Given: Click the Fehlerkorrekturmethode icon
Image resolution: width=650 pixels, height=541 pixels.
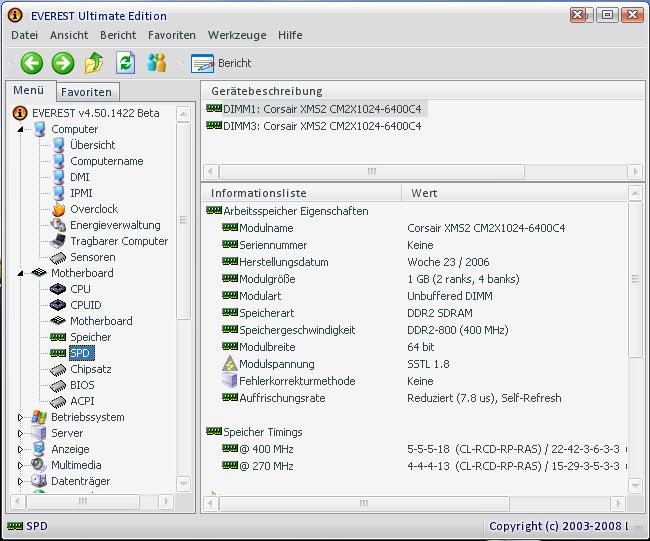Looking at the screenshot, I should coord(230,381).
